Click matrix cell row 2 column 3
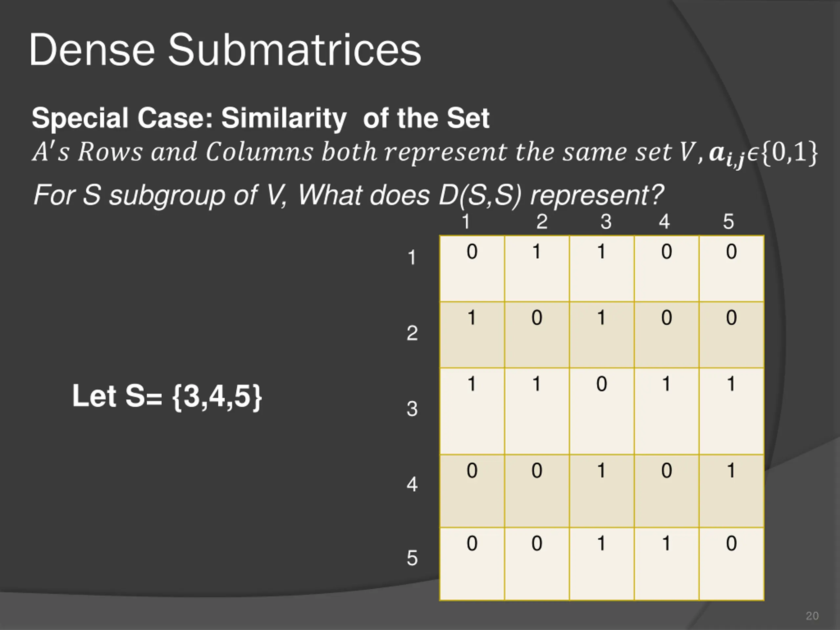 coord(602,335)
